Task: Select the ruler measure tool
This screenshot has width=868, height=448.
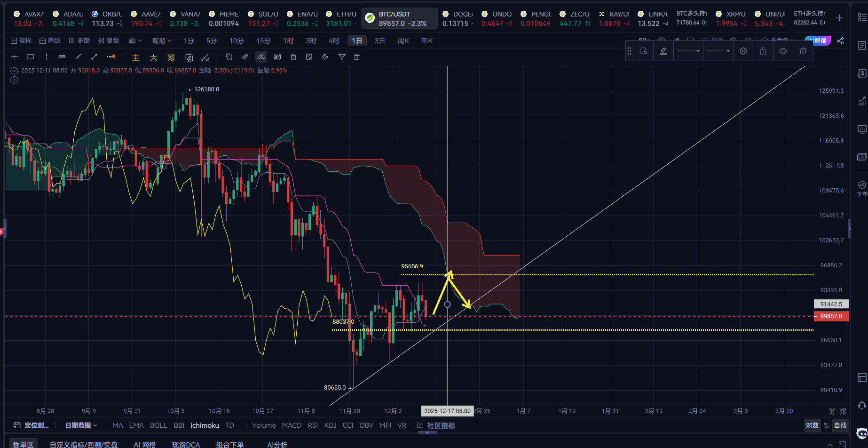Action: [62, 57]
